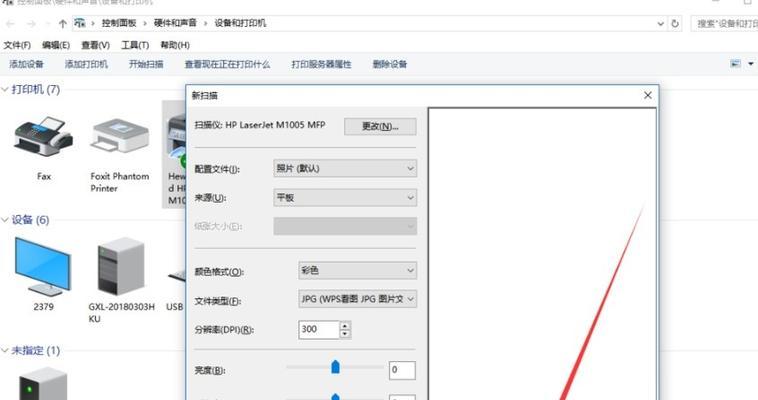The height and width of the screenshot is (400, 758).
Task: Click the 更改(N)... scanner button
Action: [380, 126]
